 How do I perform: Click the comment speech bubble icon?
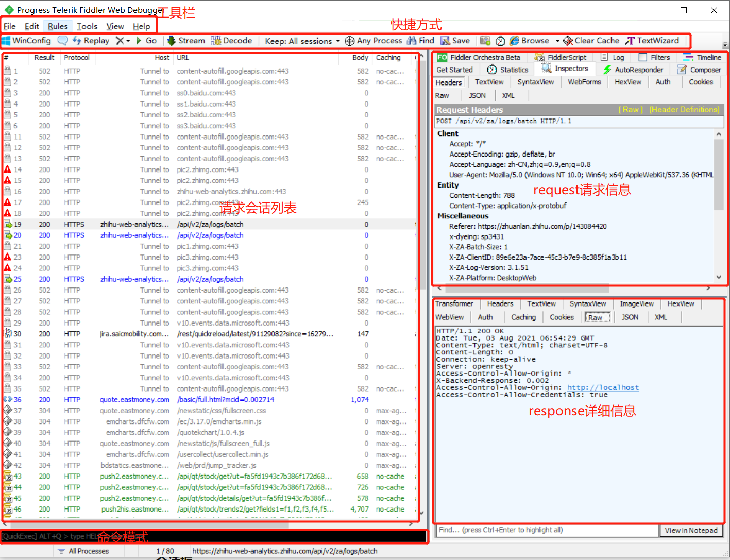[x=63, y=41]
